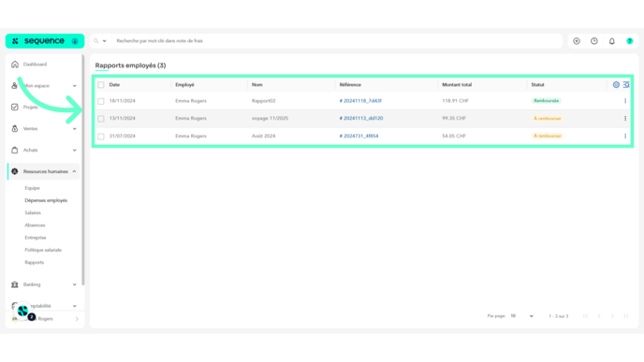Open the Sequence chat widget bubble
The image size is (644, 362).
23,311
